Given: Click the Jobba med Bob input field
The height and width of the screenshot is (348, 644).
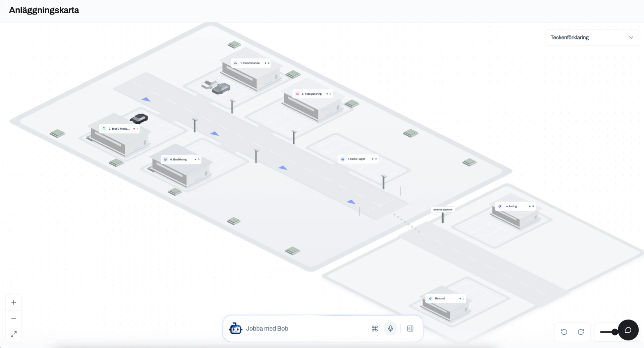Looking at the screenshot, I should coord(305,329).
